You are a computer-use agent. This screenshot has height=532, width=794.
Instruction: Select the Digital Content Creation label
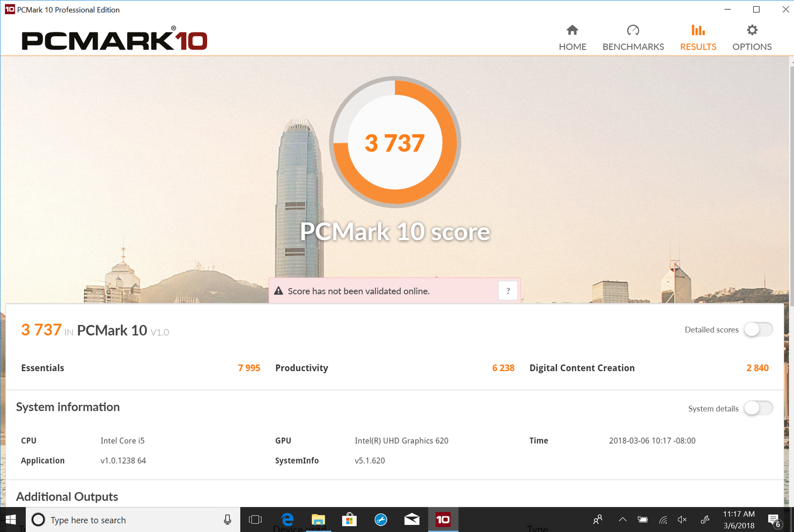tap(582, 368)
